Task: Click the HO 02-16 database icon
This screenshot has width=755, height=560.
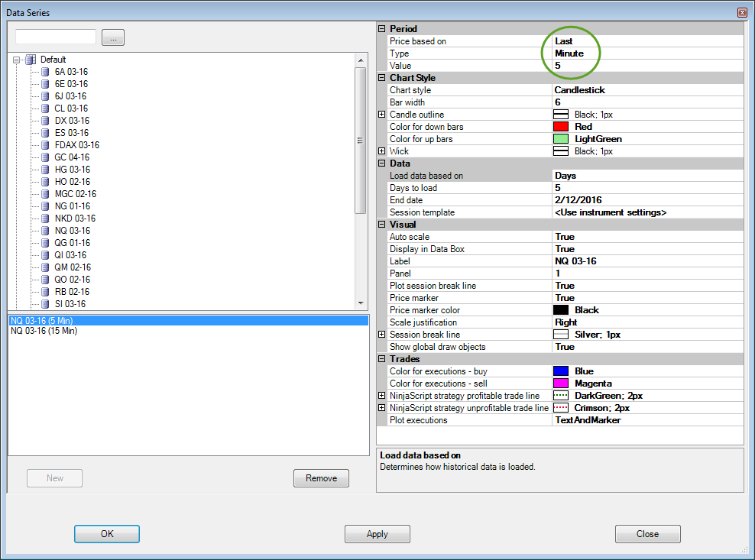Action: tap(45, 182)
